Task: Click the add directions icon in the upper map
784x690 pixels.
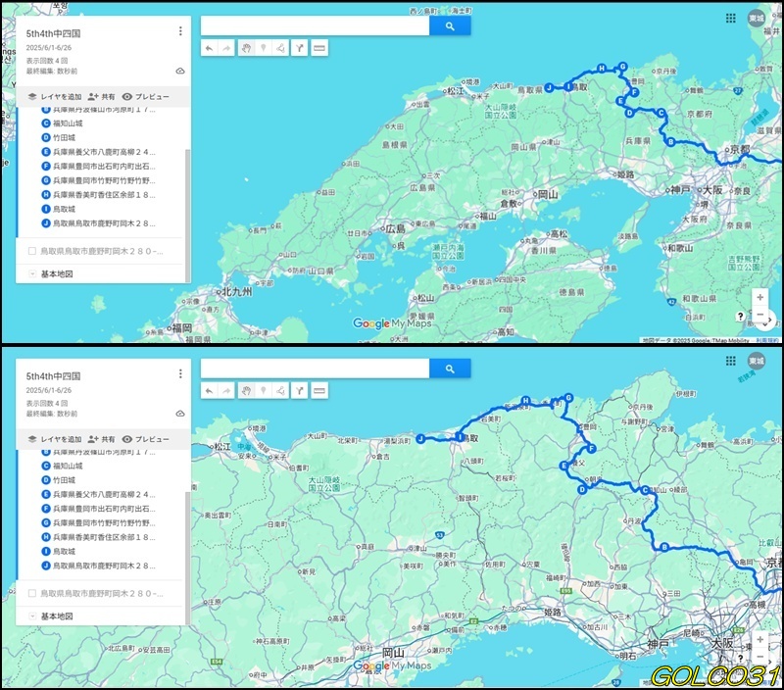Action: pos(299,47)
